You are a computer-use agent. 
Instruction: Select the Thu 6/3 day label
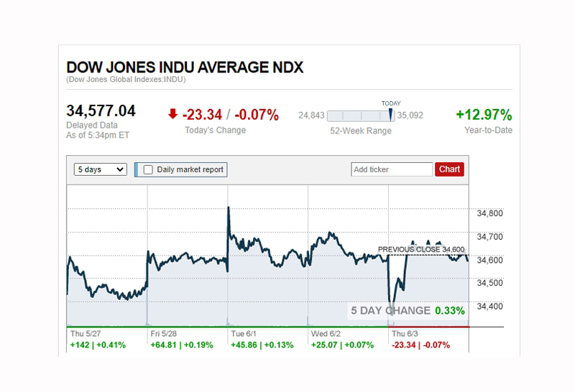point(405,334)
